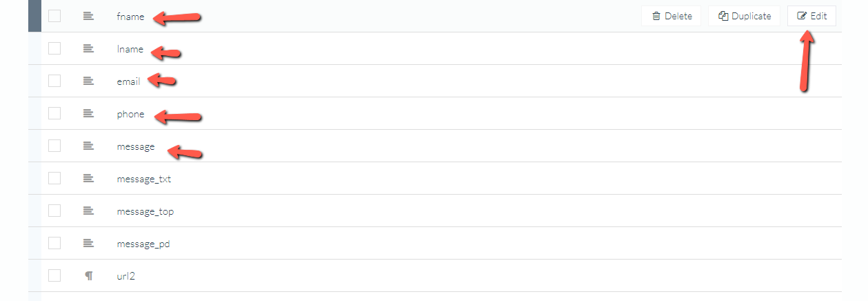Duplicate the fname field
868x301 pixels.
745,16
